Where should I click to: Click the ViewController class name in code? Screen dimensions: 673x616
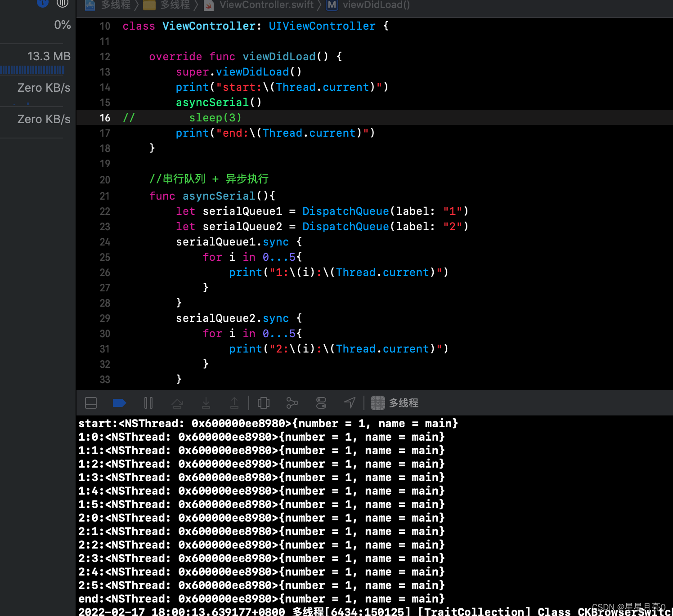[x=209, y=26]
